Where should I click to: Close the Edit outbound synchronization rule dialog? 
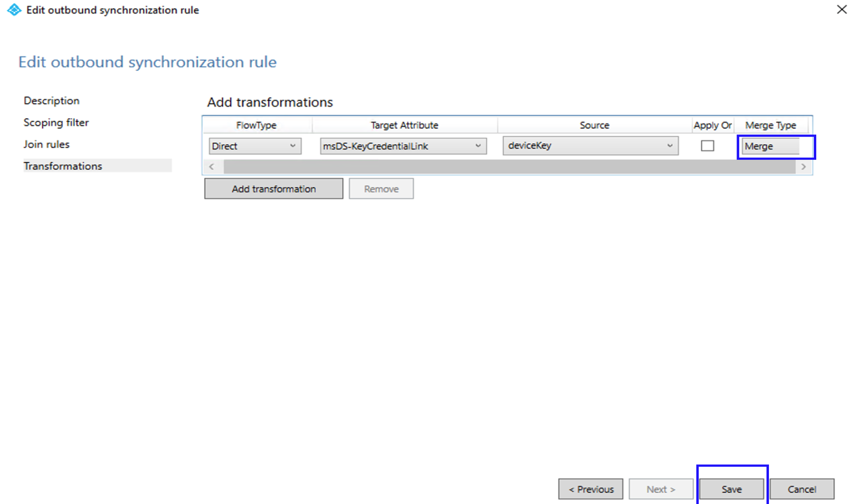(x=842, y=9)
